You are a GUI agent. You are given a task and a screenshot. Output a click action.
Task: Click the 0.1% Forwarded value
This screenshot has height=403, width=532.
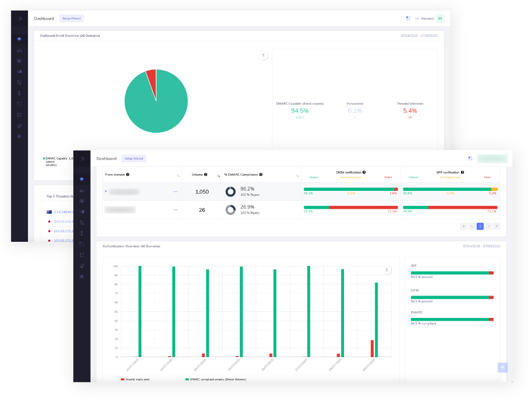(x=355, y=111)
